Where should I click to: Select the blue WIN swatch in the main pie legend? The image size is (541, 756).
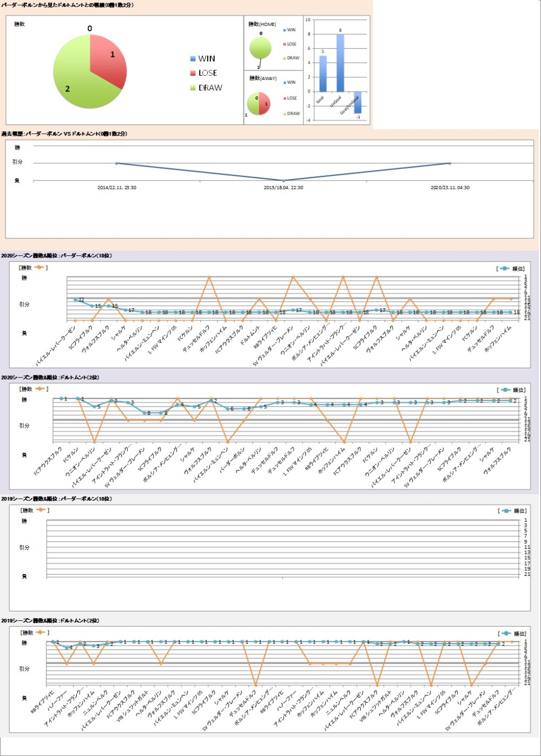(x=193, y=59)
